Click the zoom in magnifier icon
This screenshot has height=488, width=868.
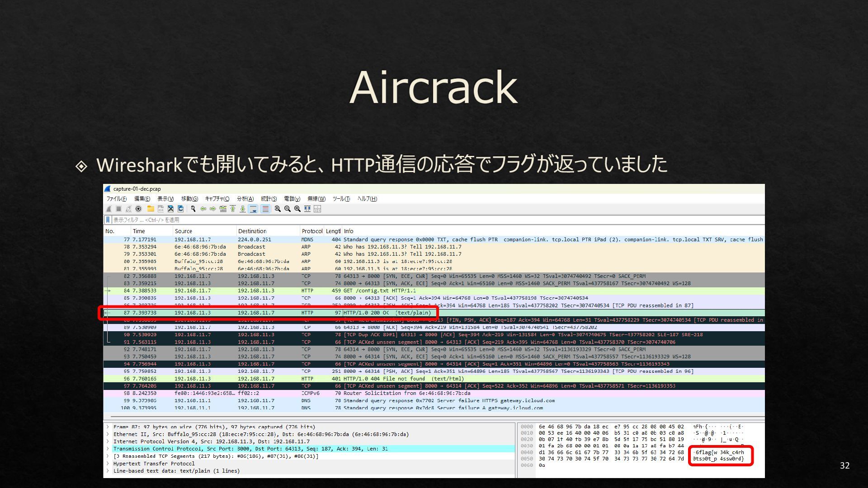point(278,209)
